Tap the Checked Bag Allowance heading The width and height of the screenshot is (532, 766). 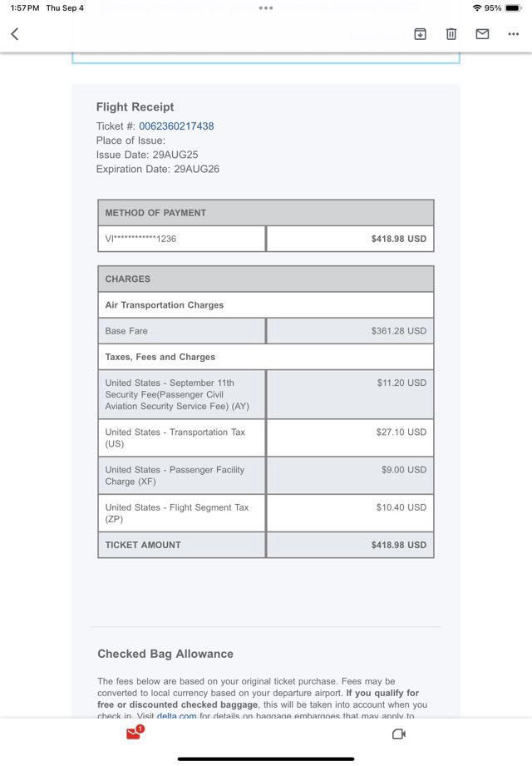(165, 654)
